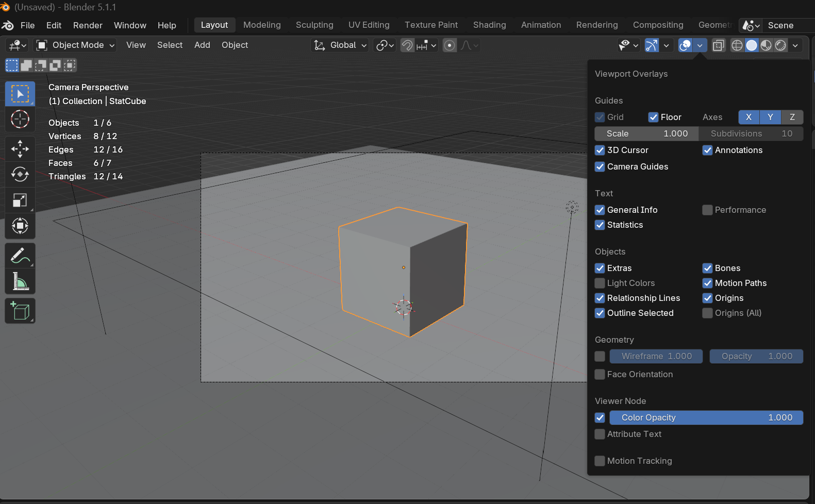The width and height of the screenshot is (815, 504).
Task: Open the viewport Select menu
Action: [170, 45]
